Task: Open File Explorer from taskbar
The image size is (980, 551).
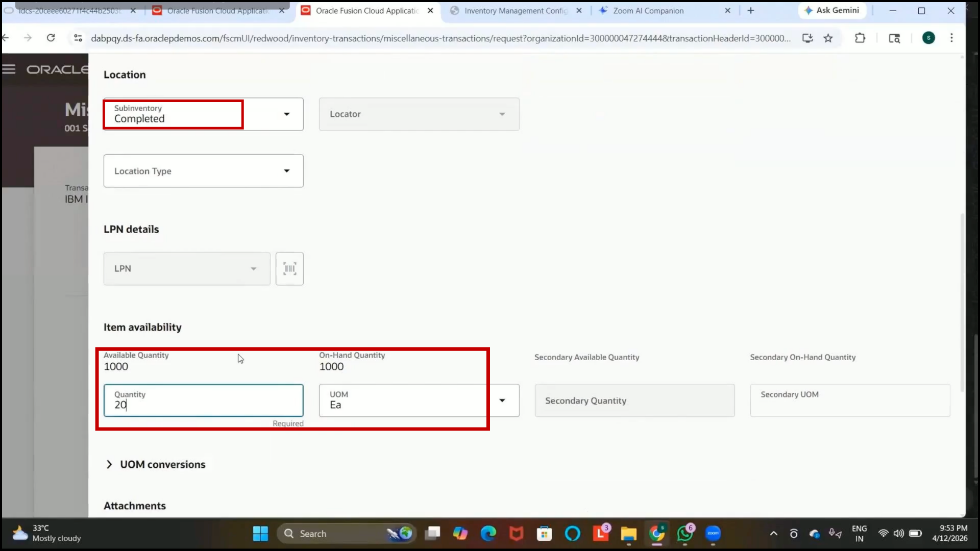Action: point(629,534)
